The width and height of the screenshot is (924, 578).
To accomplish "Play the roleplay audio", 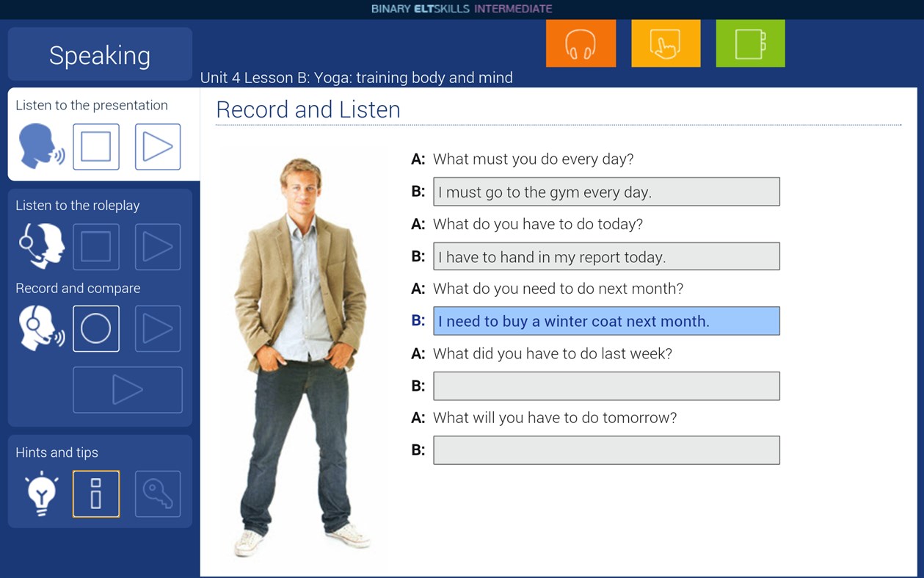I will point(157,246).
